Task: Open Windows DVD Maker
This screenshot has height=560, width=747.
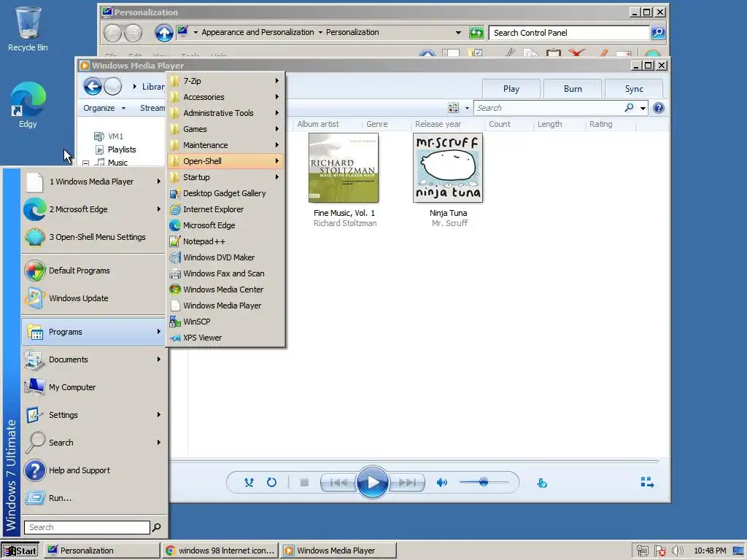Action: [x=226, y=257]
